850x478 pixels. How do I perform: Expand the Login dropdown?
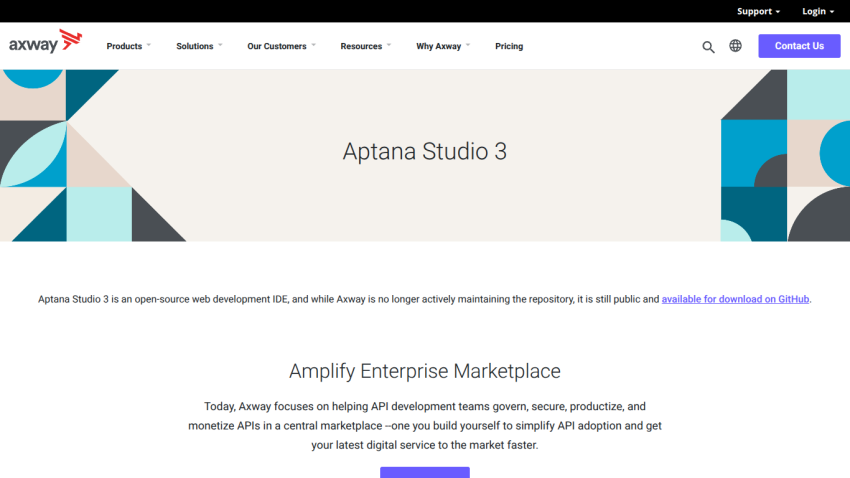(x=817, y=11)
